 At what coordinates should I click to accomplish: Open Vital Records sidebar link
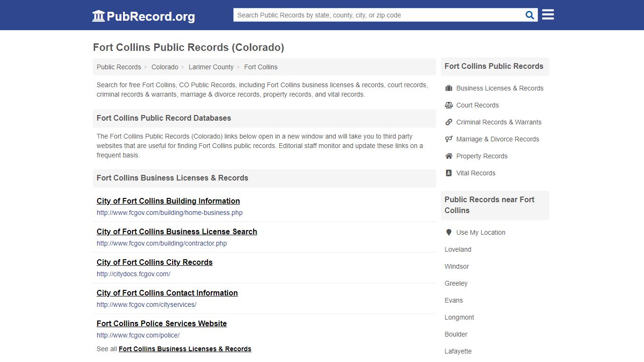(476, 173)
